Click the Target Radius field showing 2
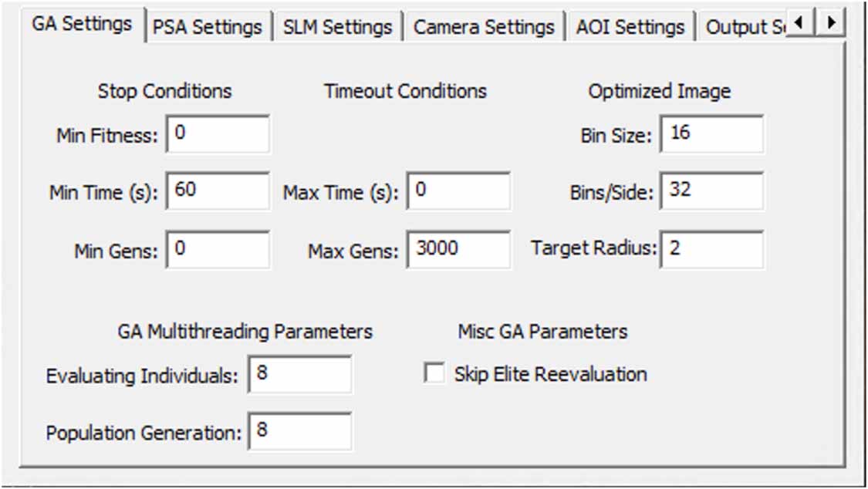This screenshot has height=489, width=868. [711, 248]
